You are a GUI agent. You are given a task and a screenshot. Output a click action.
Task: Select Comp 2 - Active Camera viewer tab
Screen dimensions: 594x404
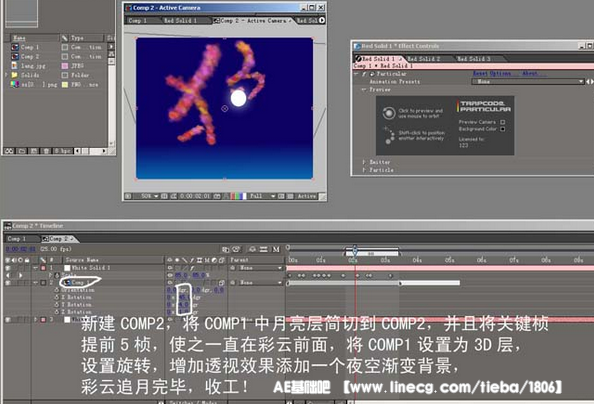coord(253,20)
